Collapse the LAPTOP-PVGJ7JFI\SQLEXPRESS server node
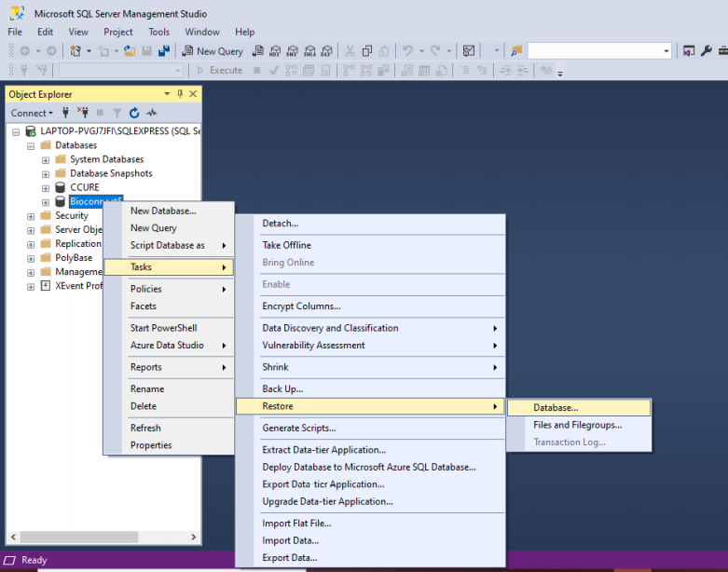728x572 pixels. pyautogui.click(x=16, y=131)
